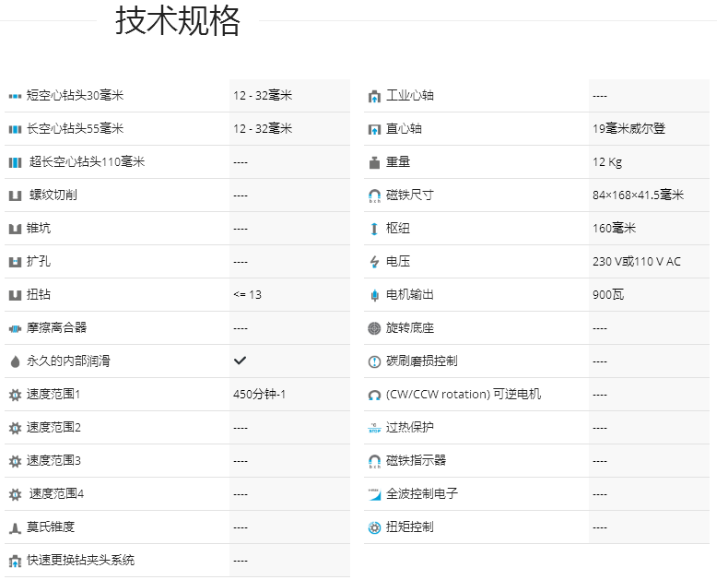The height and width of the screenshot is (580, 728).
Task: Click the magnet icon for 磁铁尺寸
Action: pos(374,195)
